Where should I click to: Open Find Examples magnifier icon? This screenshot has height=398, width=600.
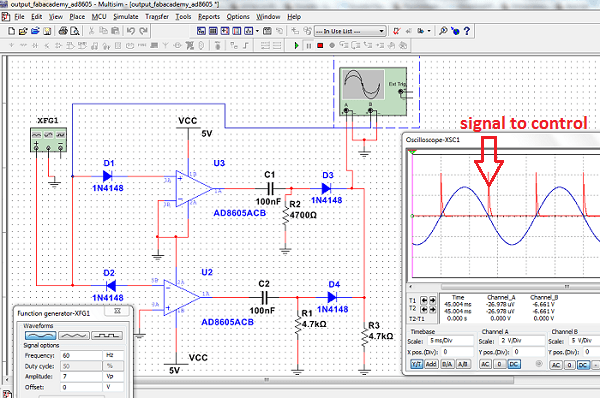click(x=443, y=31)
